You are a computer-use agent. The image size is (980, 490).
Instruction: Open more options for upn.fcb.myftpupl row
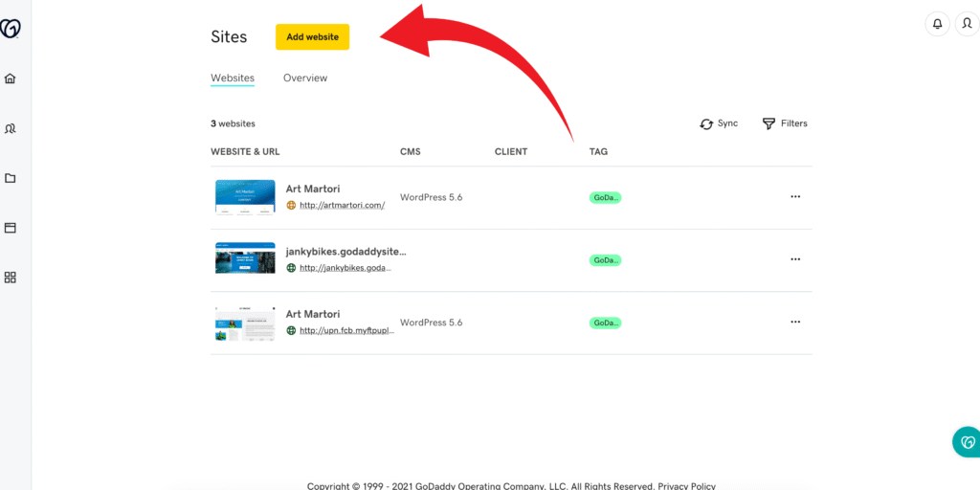795,322
